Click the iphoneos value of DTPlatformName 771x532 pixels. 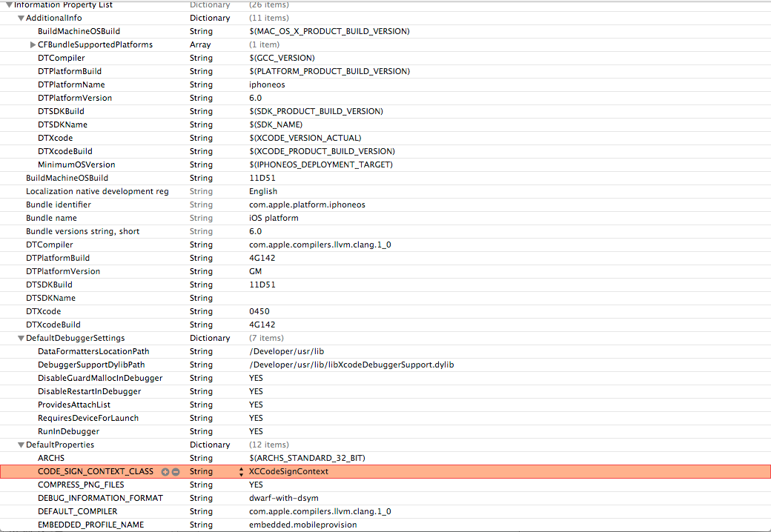pyautogui.click(x=267, y=84)
